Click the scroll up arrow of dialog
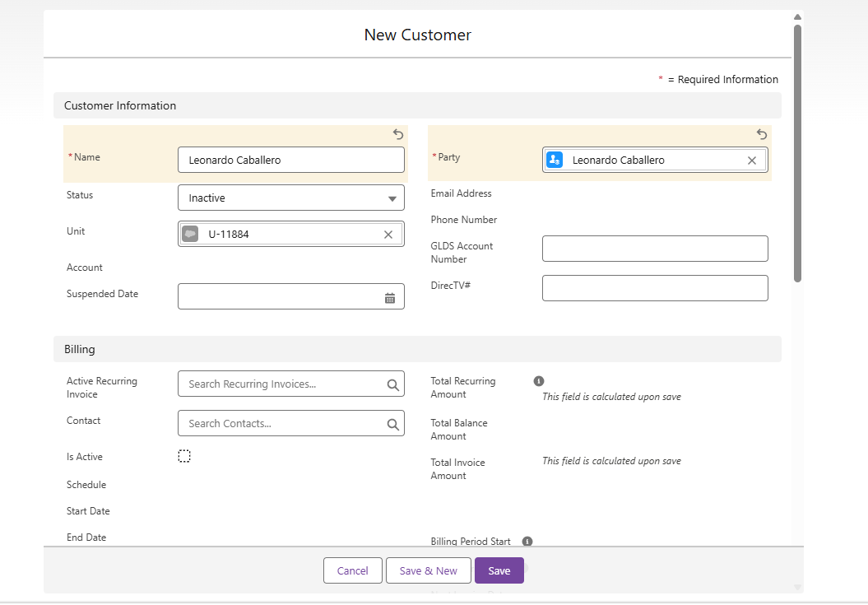Image resolution: width=868 pixels, height=605 pixels. pyautogui.click(x=798, y=16)
